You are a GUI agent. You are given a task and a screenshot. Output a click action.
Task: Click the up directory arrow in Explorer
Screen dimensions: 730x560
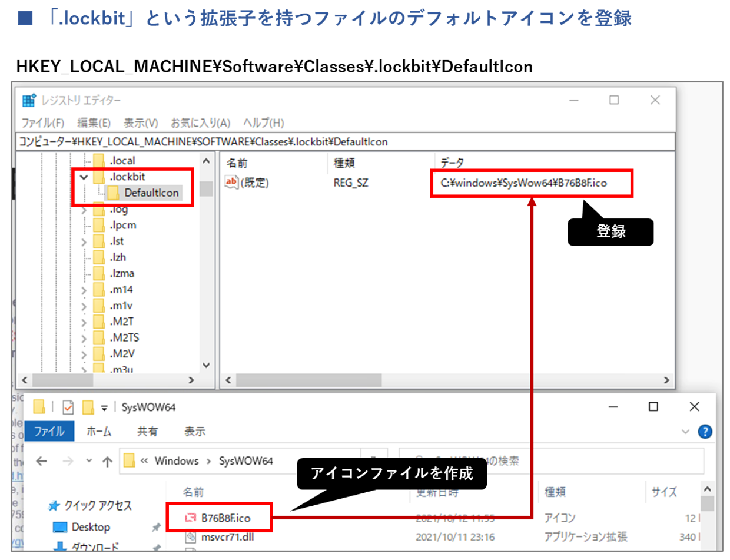coord(107,461)
